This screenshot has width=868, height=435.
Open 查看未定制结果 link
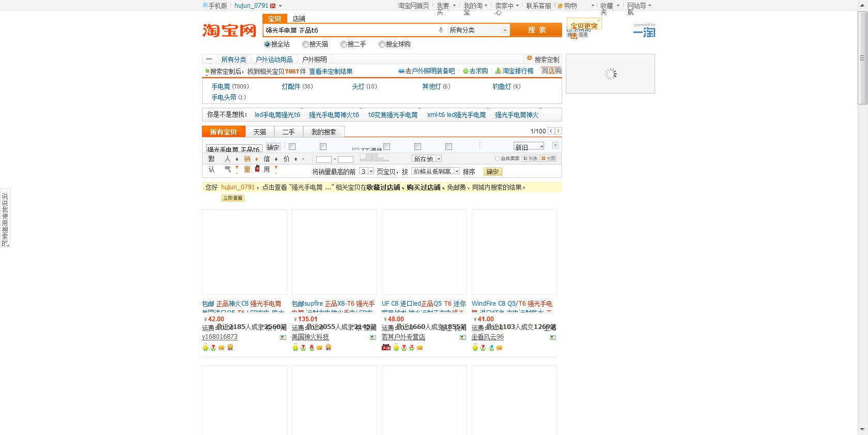(331, 71)
